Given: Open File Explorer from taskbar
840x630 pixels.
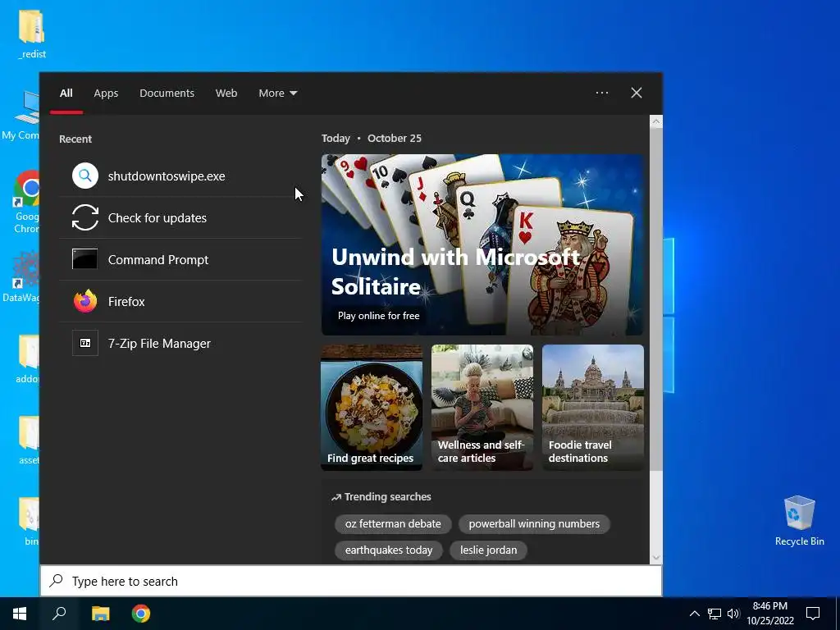Looking at the screenshot, I should [100, 614].
